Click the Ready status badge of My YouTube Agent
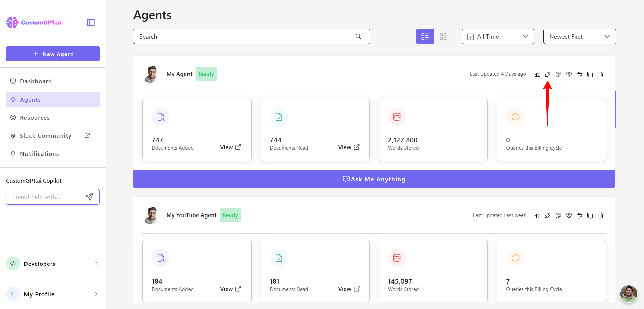This screenshot has height=309, width=644. click(x=230, y=215)
